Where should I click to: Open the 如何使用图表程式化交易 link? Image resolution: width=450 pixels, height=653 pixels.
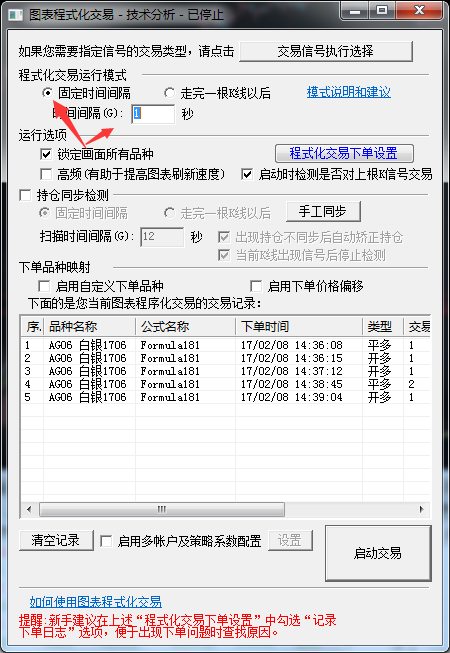(x=96, y=602)
